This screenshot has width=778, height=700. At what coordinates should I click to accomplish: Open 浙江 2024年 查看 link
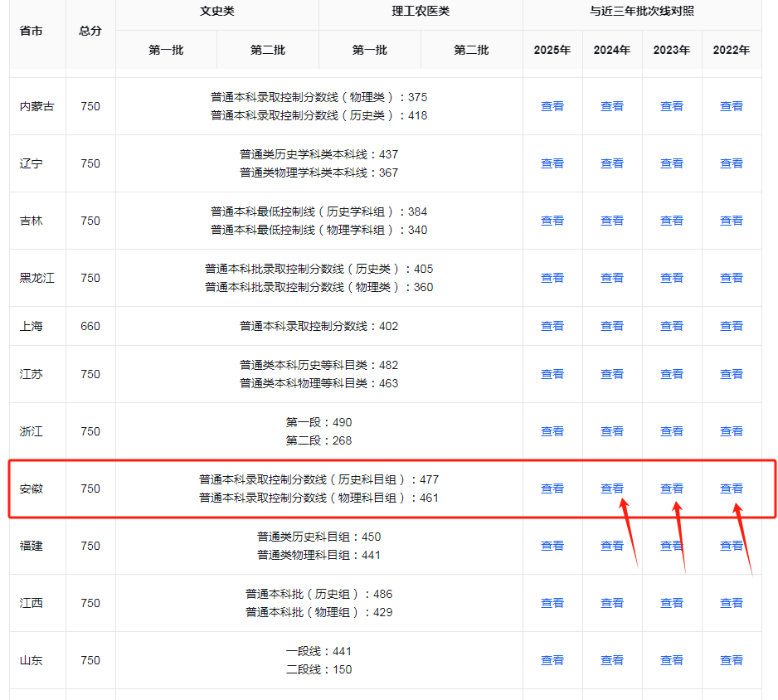point(612,431)
